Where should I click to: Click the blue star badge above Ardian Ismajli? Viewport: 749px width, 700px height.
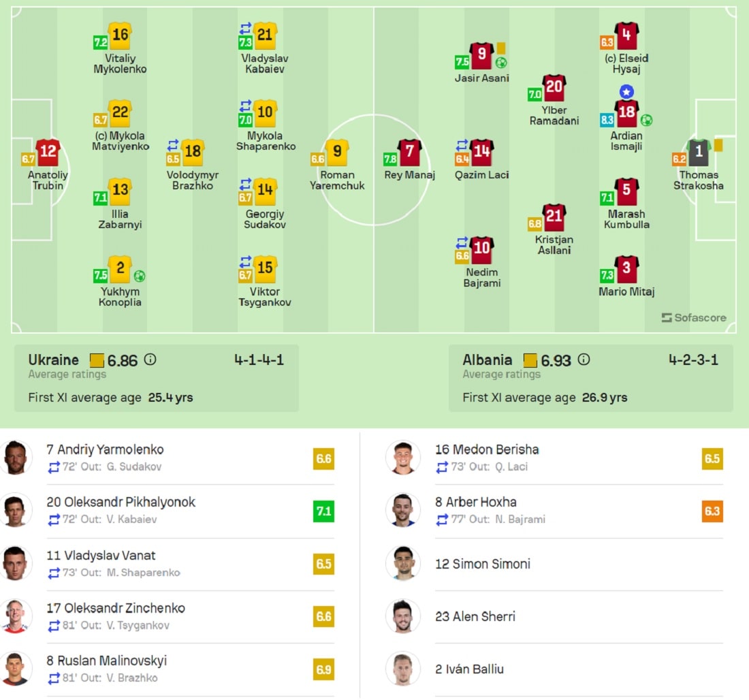[x=626, y=91]
